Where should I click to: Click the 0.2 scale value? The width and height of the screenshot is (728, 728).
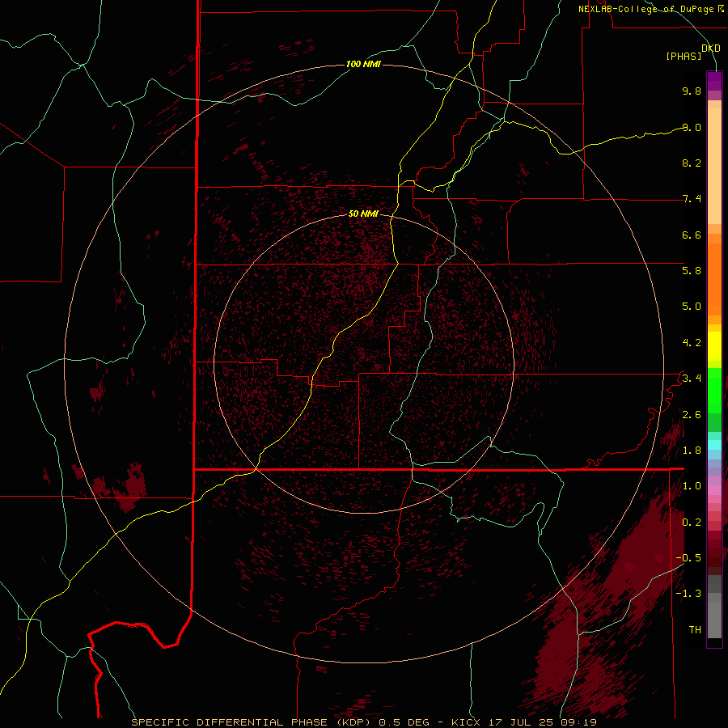[692, 523]
